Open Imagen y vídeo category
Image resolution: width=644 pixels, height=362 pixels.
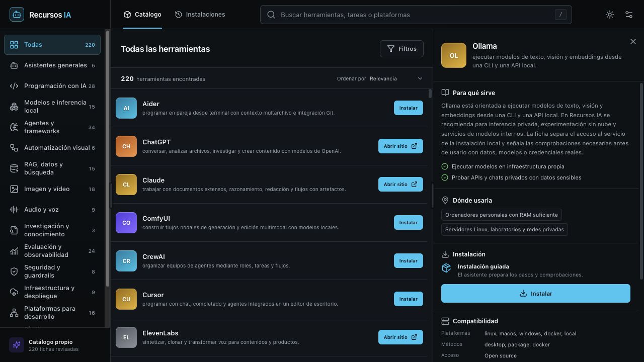[x=52, y=189]
